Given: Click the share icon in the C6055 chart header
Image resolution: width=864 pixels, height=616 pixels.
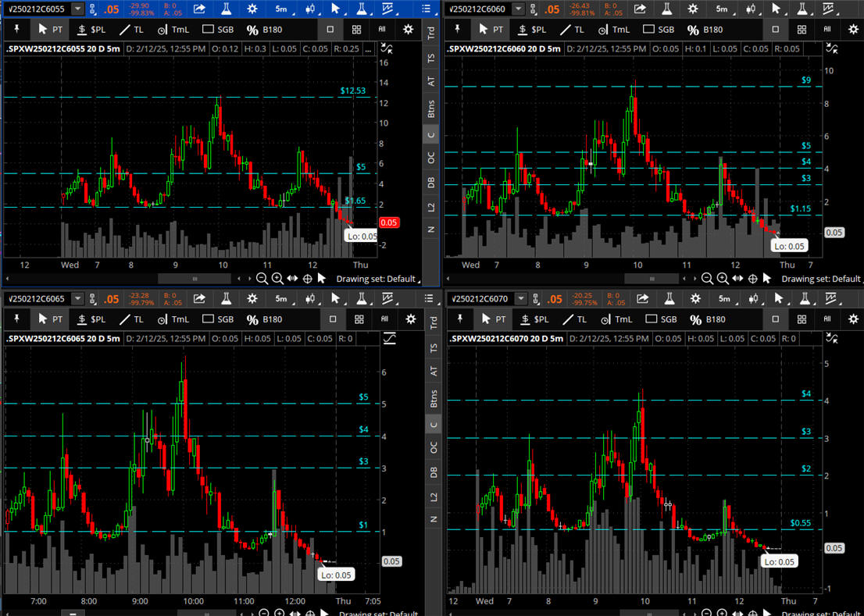Looking at the screenshot, I should (x=199, y=9).
